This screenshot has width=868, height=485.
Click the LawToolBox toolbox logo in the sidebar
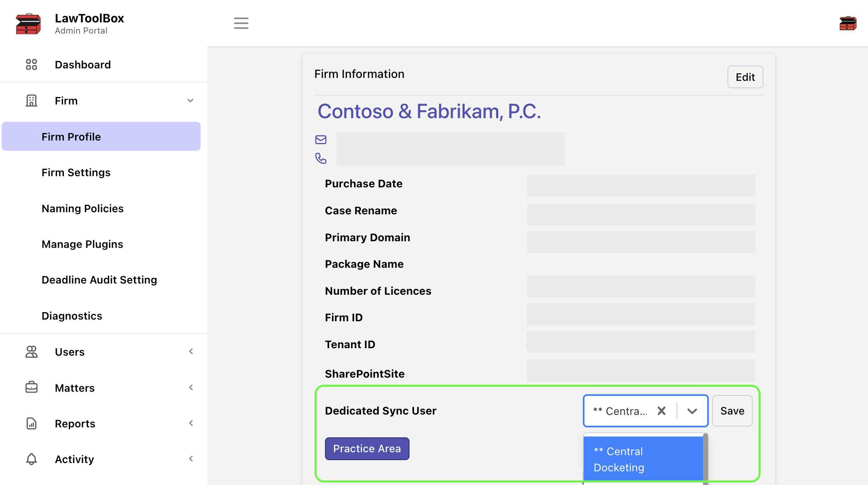click(x=28, y=24)
